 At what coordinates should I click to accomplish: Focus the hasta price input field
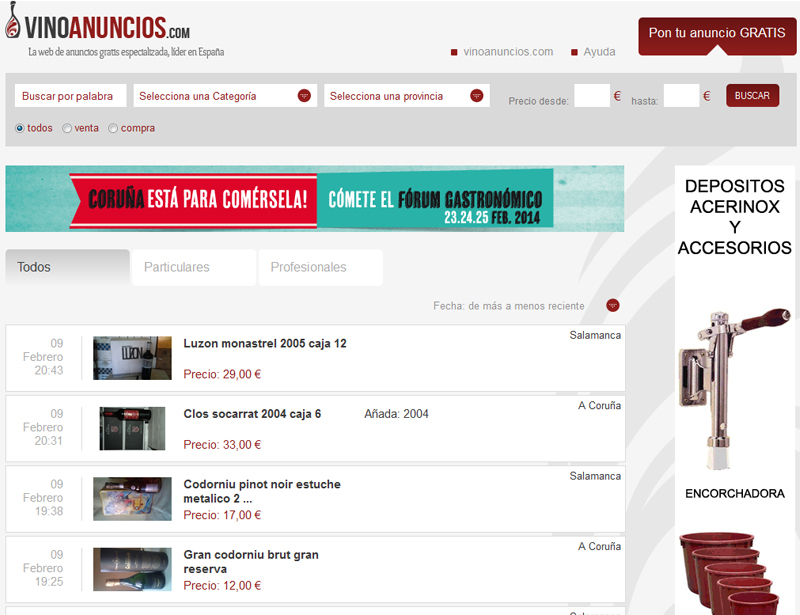(681, 95)
